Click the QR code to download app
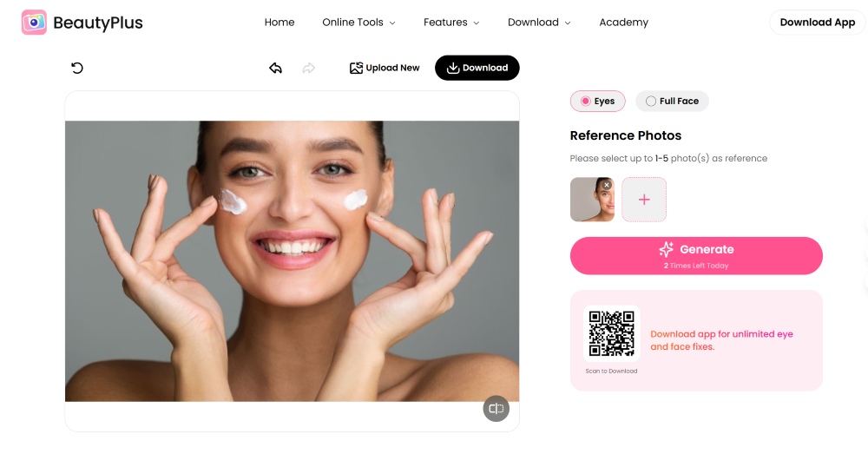 (x=611, y=333)
